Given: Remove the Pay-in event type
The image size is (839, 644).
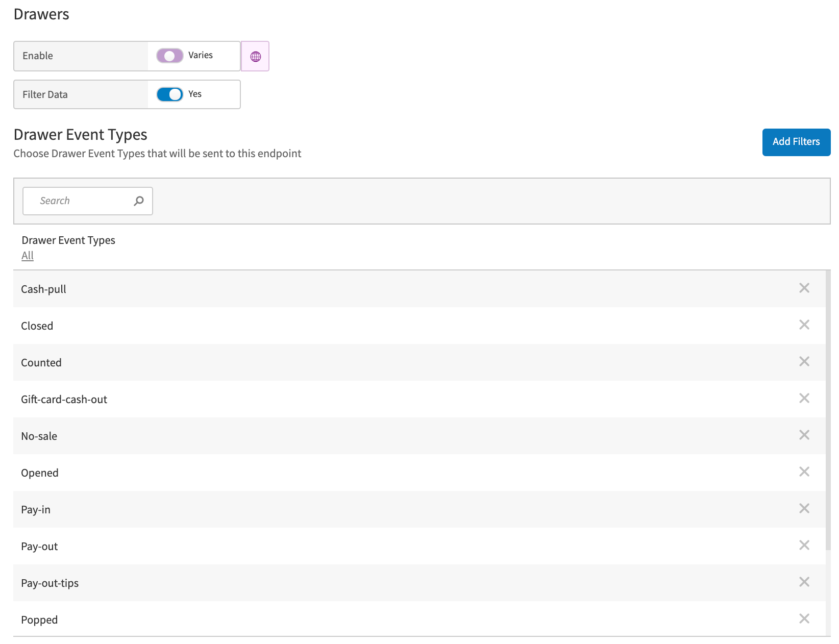Looking at the screenshot, I should pyautogui.click(x=804, y=509).
